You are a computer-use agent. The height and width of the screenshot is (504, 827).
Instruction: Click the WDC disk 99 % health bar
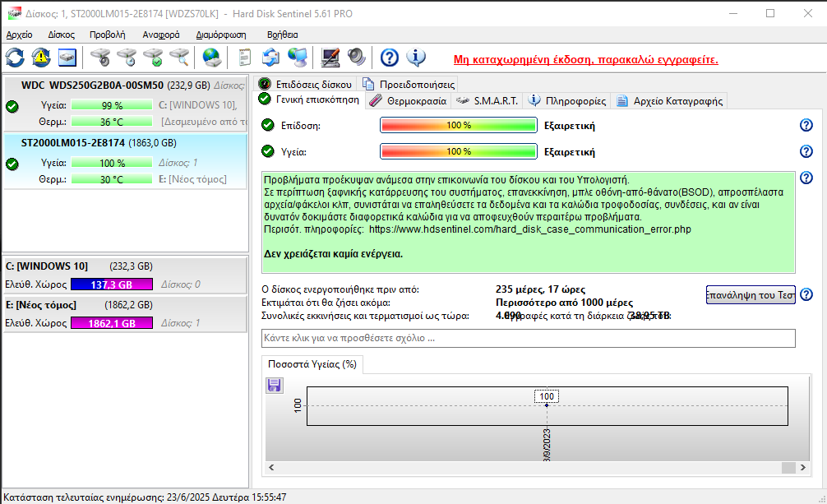[112, 105]
